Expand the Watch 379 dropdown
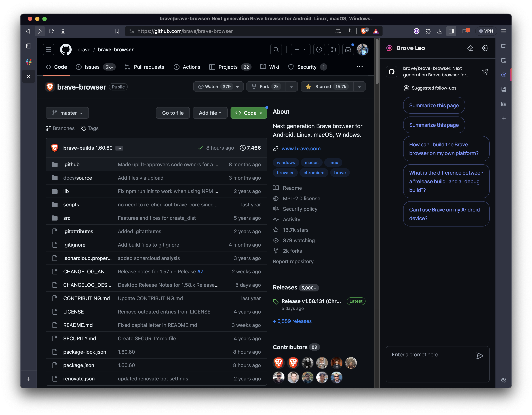The height and width of the screenshot is (415, 532). pos(218,87)
